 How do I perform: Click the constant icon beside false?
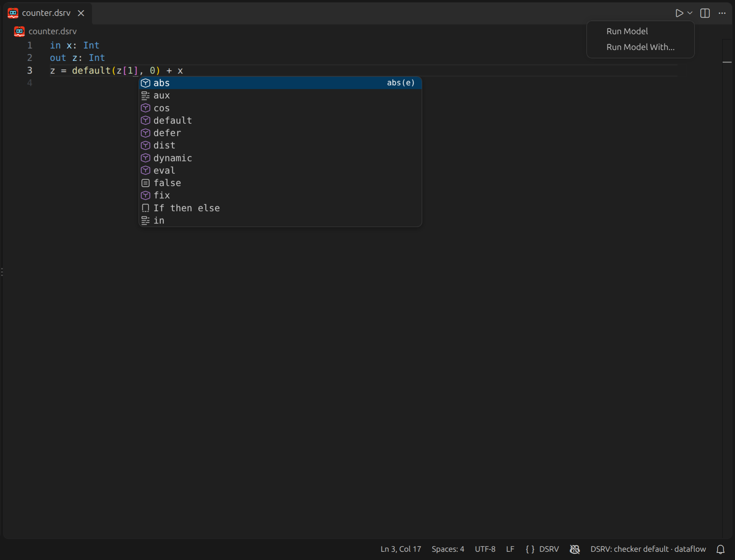145,183
